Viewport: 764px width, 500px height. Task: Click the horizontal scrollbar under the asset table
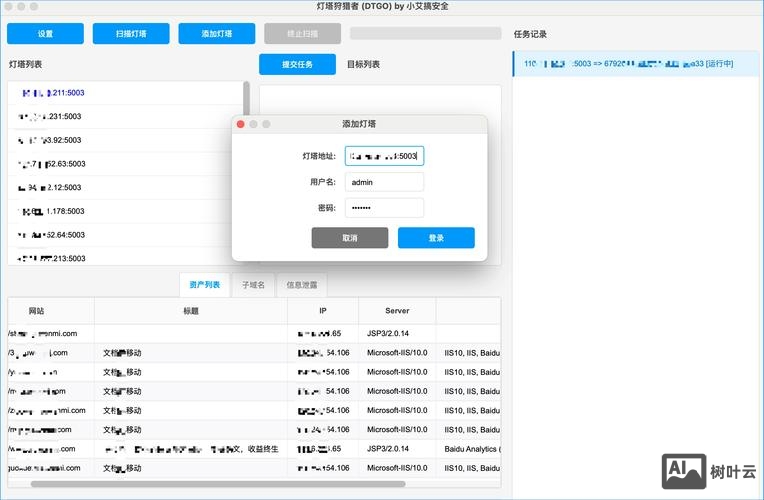click(x=218, y=484)
